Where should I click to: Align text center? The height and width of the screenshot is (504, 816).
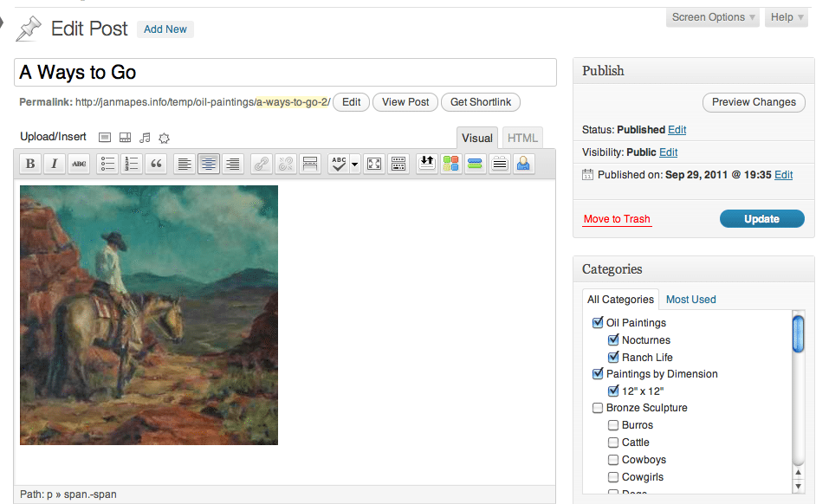(x=209, y=164)
